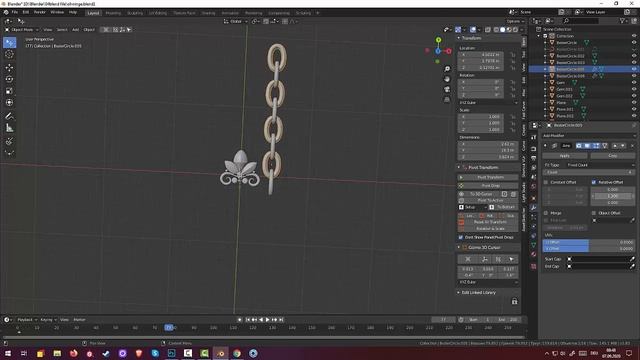Collapse the Gizmo 3D Cursor panel

pyautogui.click(x=458, y=247)
